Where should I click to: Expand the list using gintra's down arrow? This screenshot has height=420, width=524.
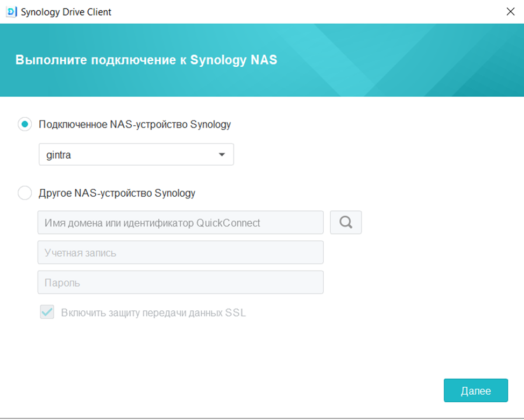pyautogui.click(x=222, y=154)
